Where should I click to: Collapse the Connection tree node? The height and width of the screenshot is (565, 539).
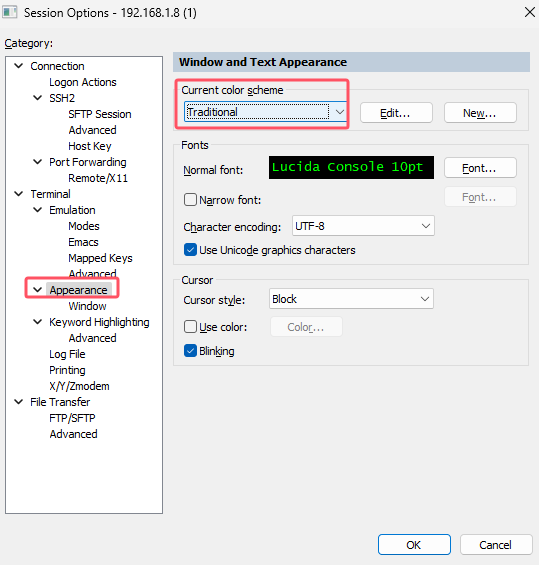coord(18,66)
